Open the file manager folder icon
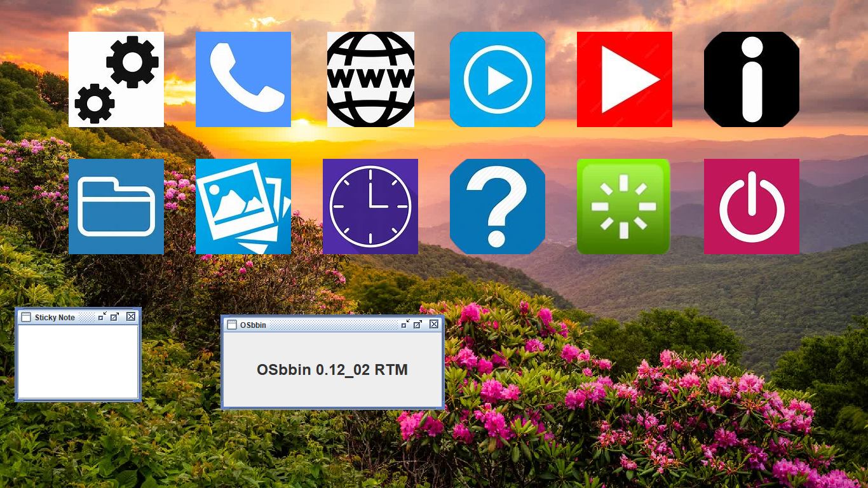Screen dimensions: 868x488 [116, 207]
